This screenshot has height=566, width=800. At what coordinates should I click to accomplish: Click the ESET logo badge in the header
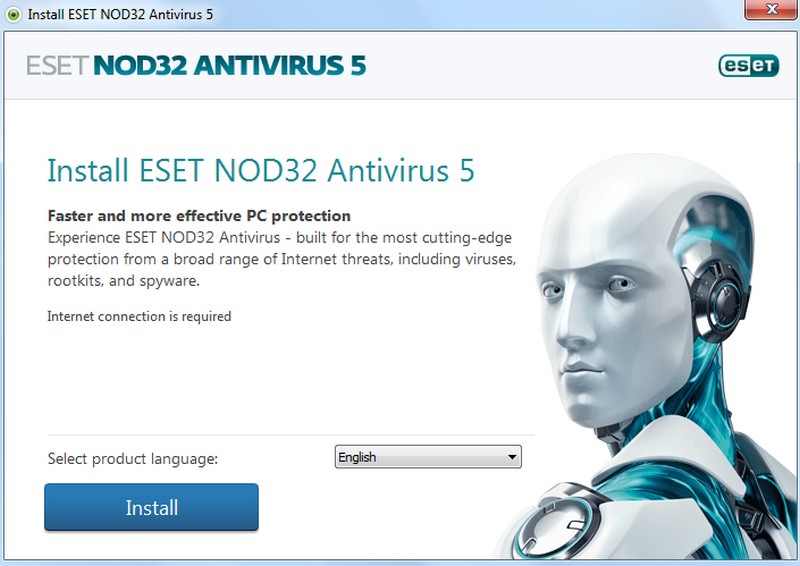(x=748, y=66)
